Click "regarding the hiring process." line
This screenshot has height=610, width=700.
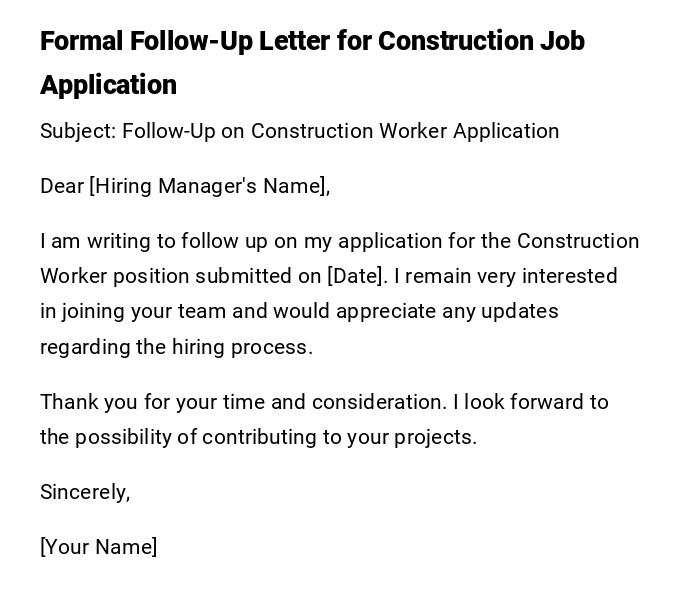176,347
